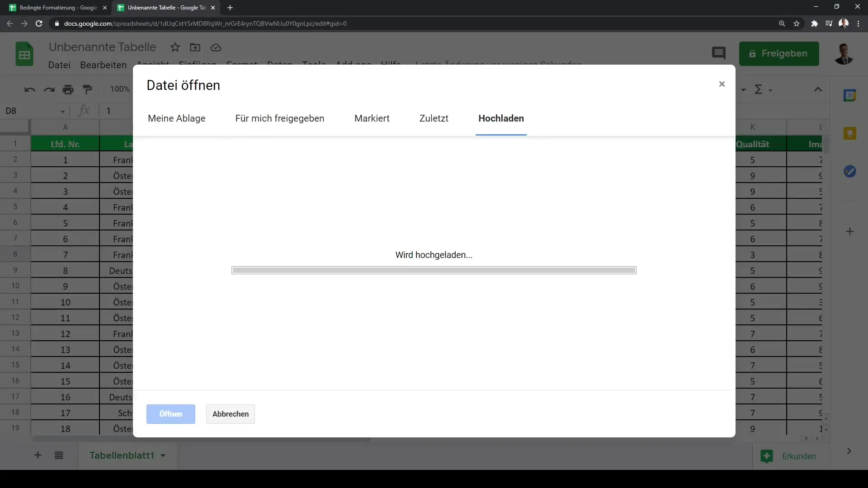Select row 8 header
Viewport: 868px width, 488px height.
[x=15, y=254]
